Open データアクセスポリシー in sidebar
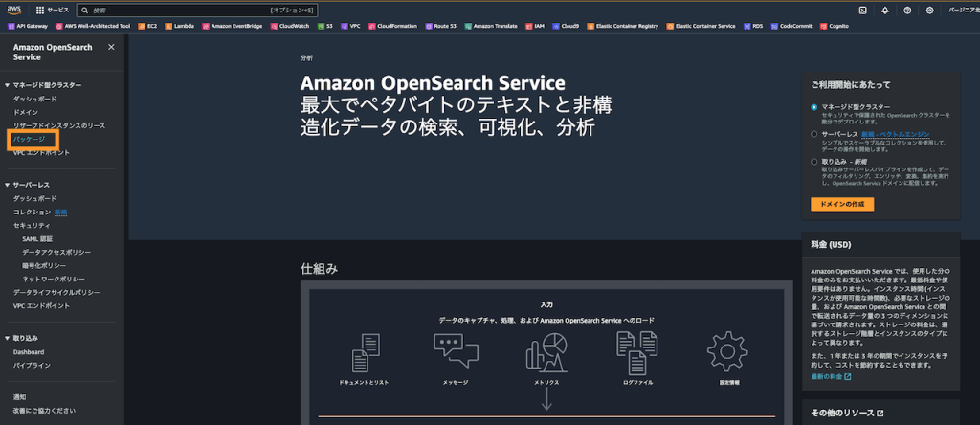This screenshot has height=425, width=980. point(56,252)
